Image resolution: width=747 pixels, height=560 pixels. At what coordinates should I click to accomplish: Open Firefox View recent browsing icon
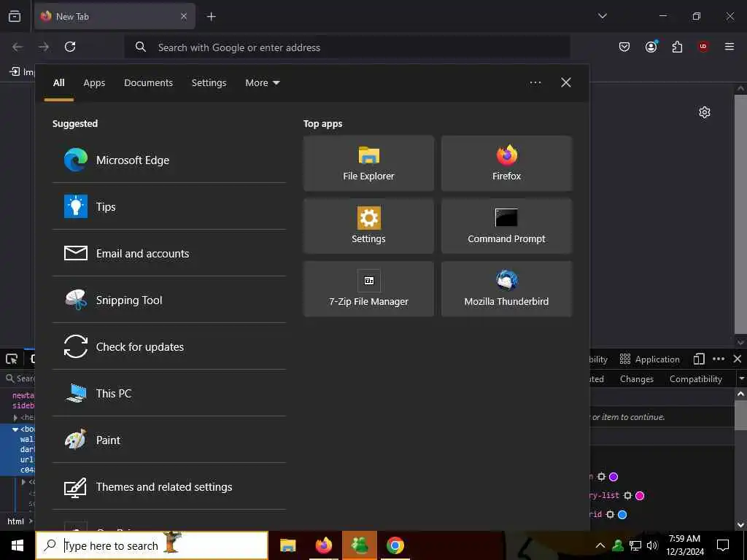coord(15,17)
